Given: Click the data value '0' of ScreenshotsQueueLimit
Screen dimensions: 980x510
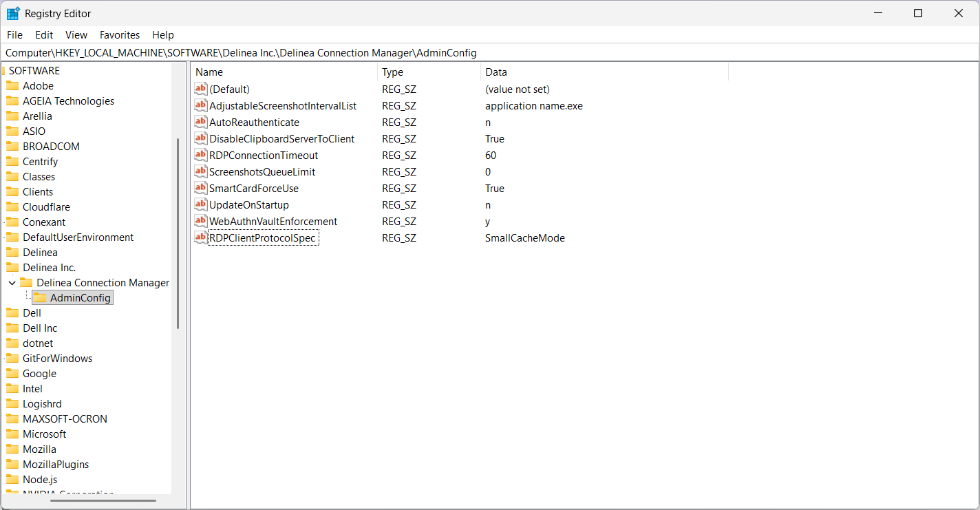Looking at the screenshot, I should (488, 172).
